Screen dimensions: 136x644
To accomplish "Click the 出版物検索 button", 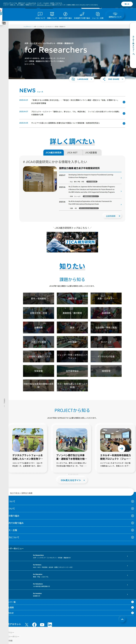I will click(112, 216).
